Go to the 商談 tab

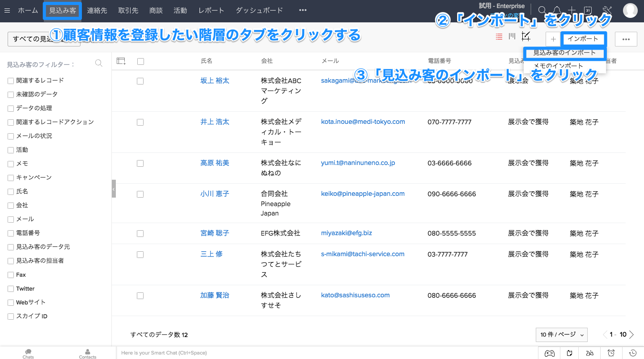pos(156,10)
